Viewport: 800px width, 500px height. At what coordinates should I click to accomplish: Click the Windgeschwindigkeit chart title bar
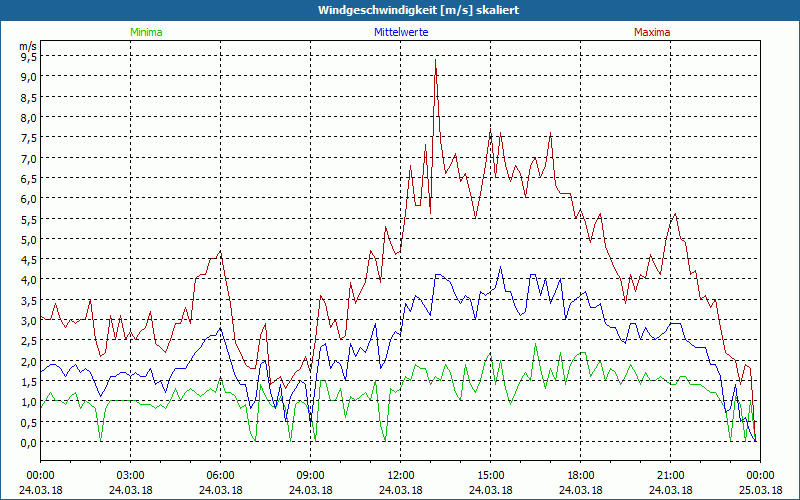click(x=400, y=10)
